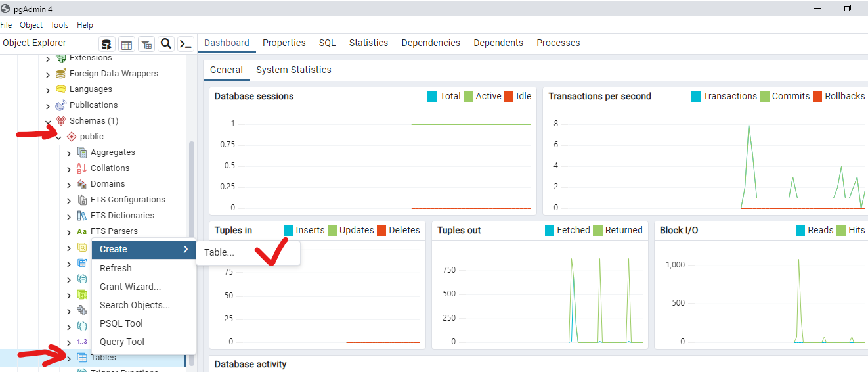
Task: Click the Foreign Data Wrappers icon
Action: [61, 74]
